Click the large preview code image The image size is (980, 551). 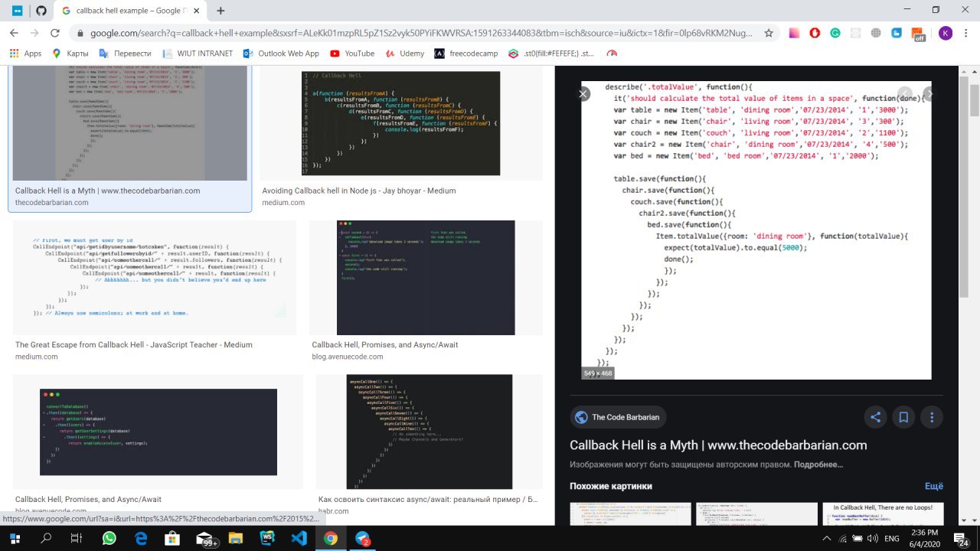(756, 230)
